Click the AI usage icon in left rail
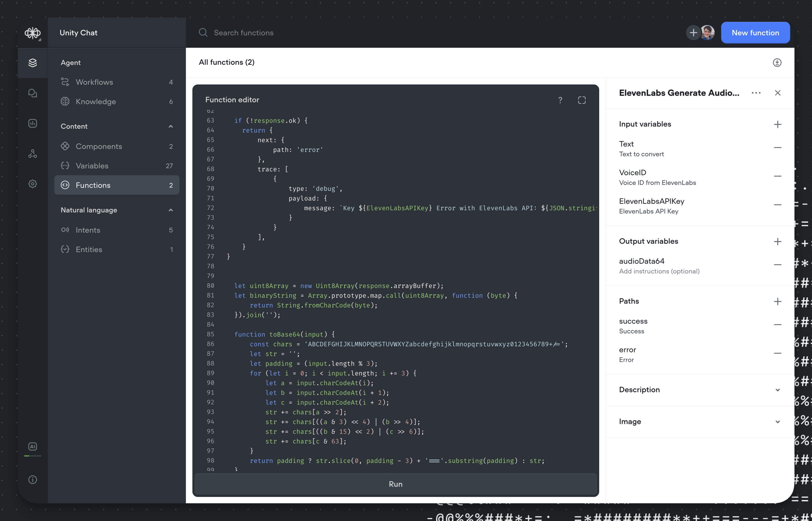The width and height of the screenshot is (812, 521). (x=32, y=446)
